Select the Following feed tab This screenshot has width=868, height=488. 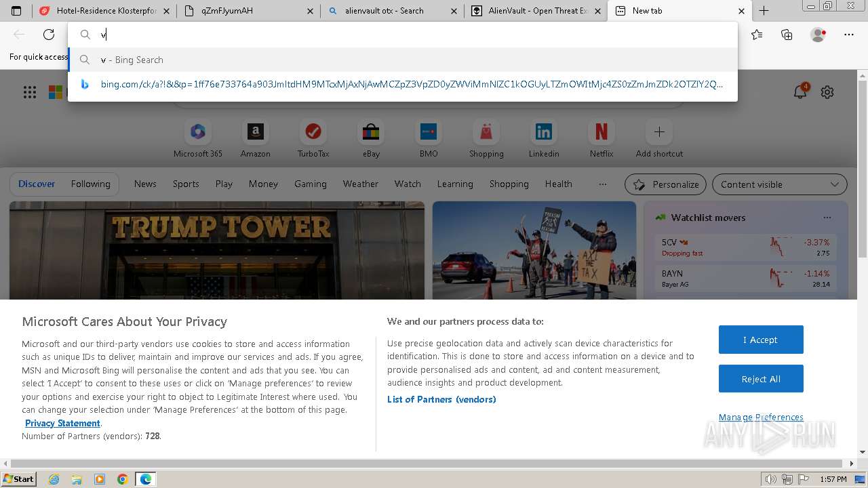[x=90, y=184]
